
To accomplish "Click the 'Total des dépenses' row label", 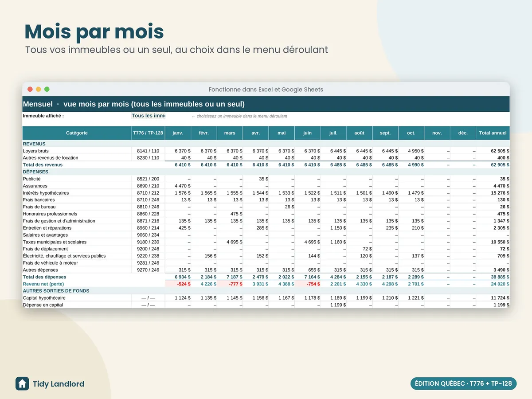I will pos(44,277).
